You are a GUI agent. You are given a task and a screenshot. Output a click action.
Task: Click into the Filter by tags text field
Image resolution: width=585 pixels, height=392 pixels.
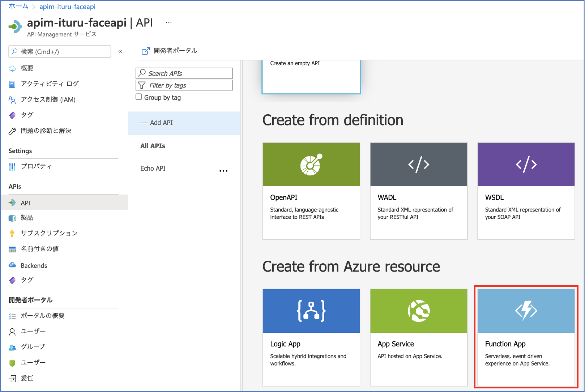pos(184,85)
